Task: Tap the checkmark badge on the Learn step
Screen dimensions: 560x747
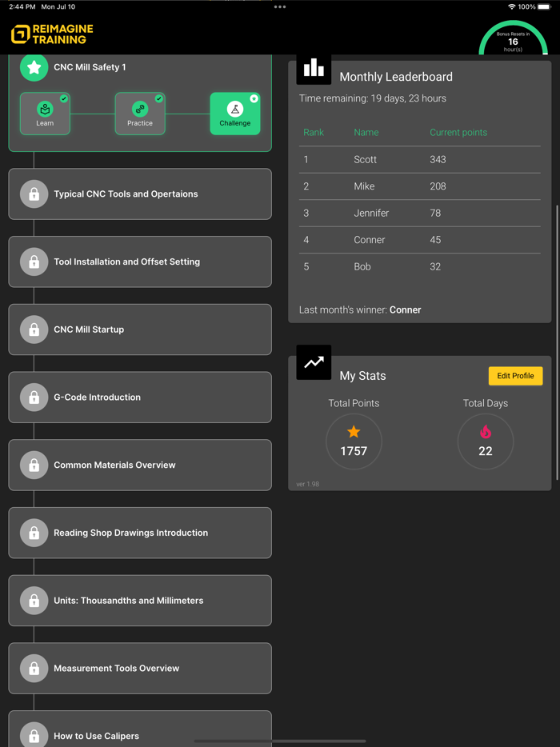Action: click(64, 98)
